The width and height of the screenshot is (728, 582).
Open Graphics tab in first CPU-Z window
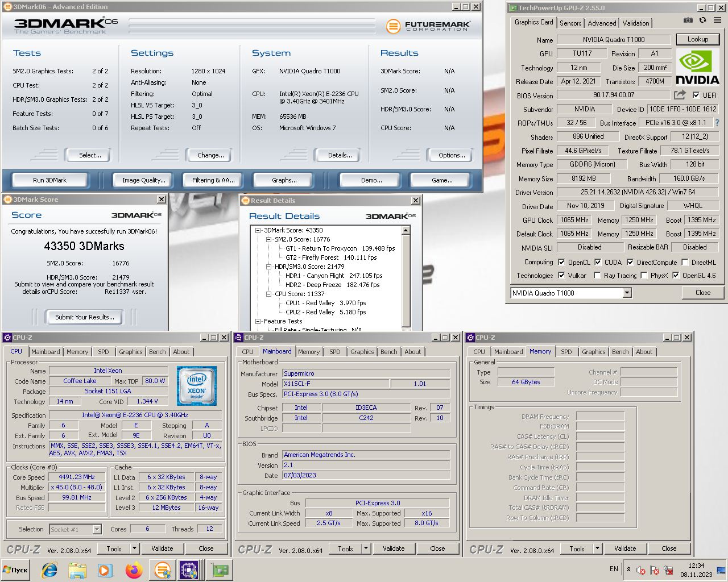click(x=131, y=352)
